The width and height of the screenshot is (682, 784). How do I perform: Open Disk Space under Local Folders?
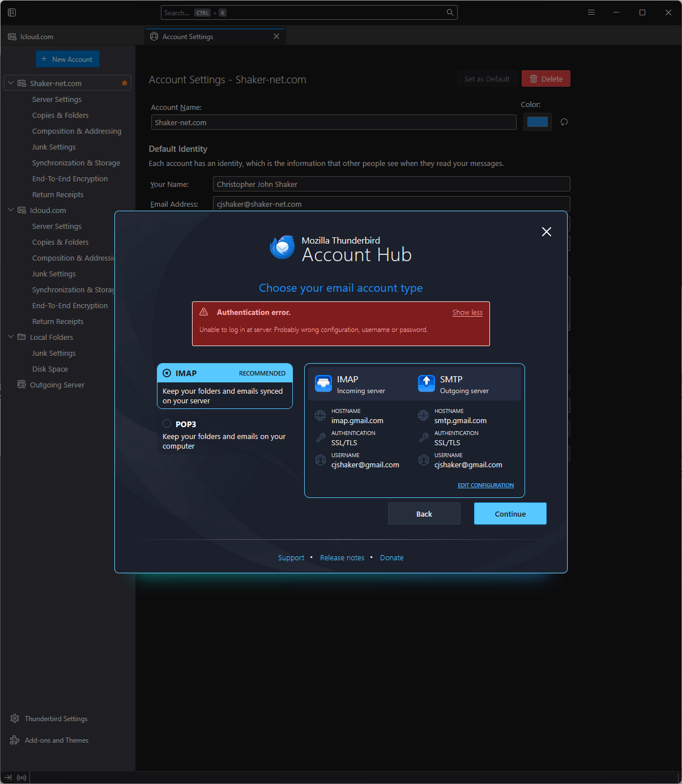[x=50, y=369]
